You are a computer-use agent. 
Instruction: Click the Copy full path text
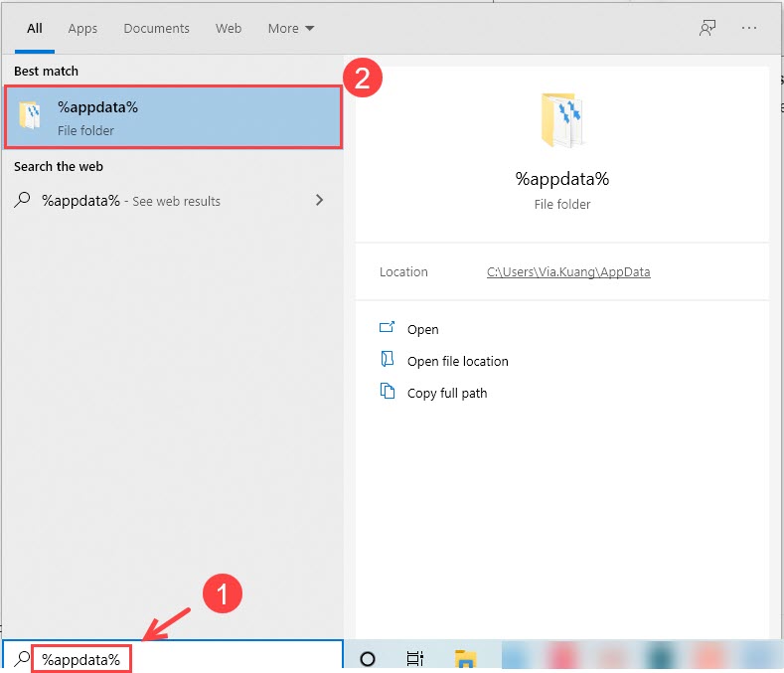447,393
